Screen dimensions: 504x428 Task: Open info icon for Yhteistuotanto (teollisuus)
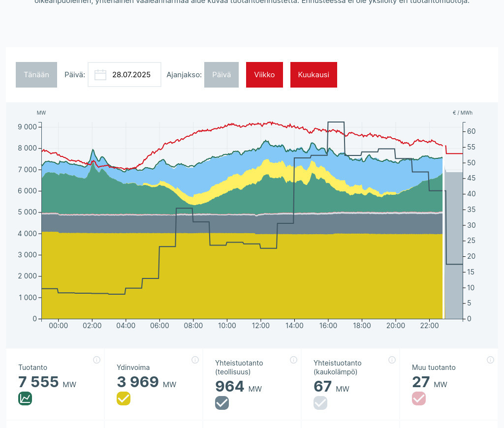coord(293,360)
